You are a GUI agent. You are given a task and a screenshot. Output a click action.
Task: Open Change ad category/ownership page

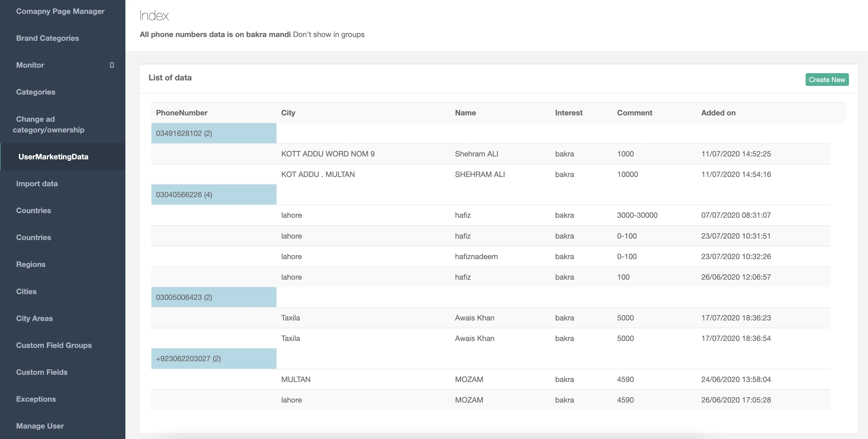49,124
